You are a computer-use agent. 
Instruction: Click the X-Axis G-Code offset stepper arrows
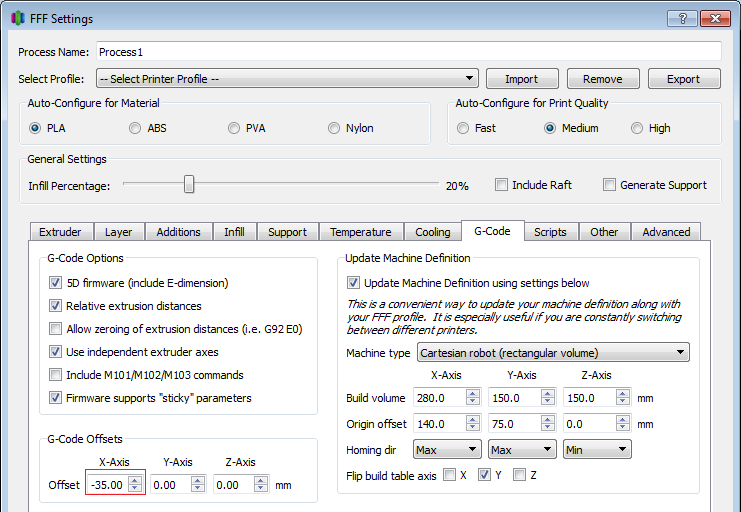[x=135, y=484]
